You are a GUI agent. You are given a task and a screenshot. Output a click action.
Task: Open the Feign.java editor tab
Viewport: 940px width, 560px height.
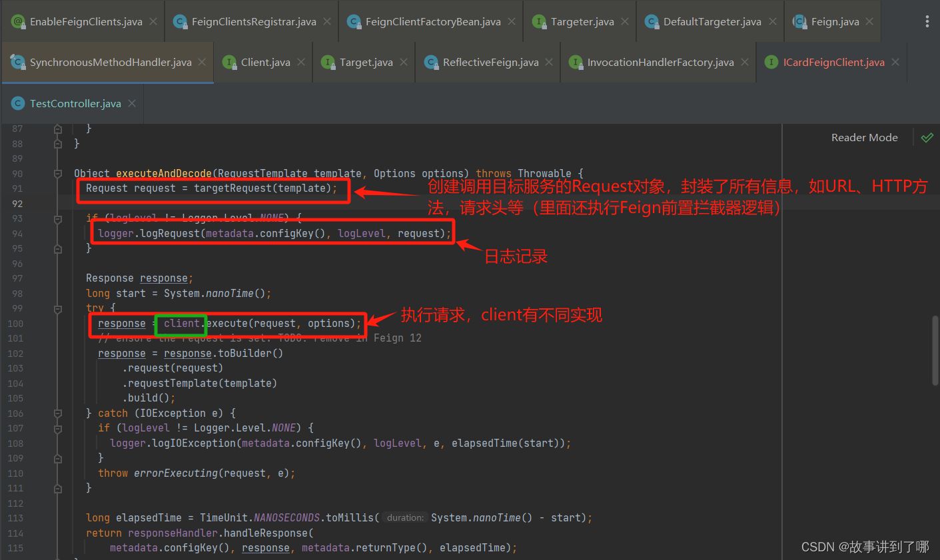coord(834,21)
